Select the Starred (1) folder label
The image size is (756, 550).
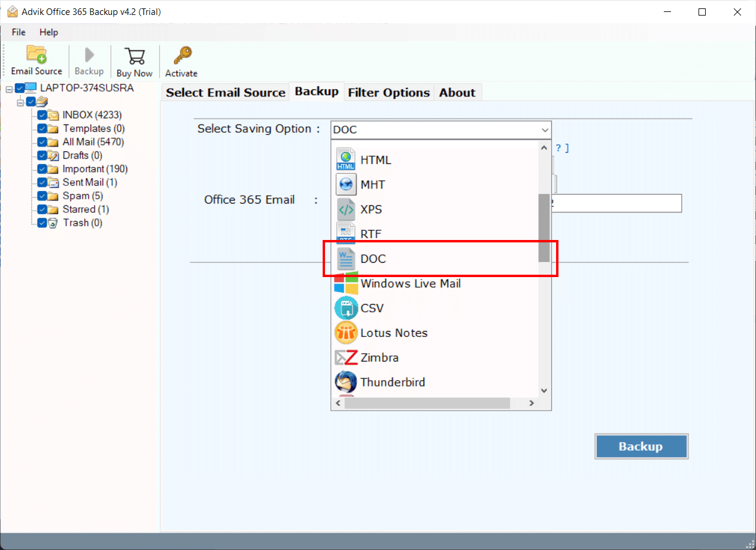(86, 209)
